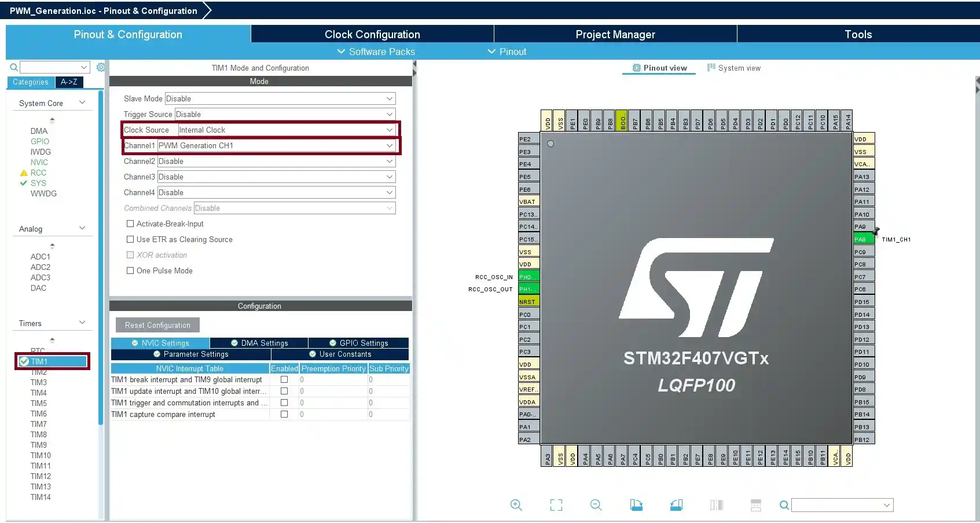Open the Parameter Settings tab
The height and width of the screenshot is (523, 980).
point(191,354)
